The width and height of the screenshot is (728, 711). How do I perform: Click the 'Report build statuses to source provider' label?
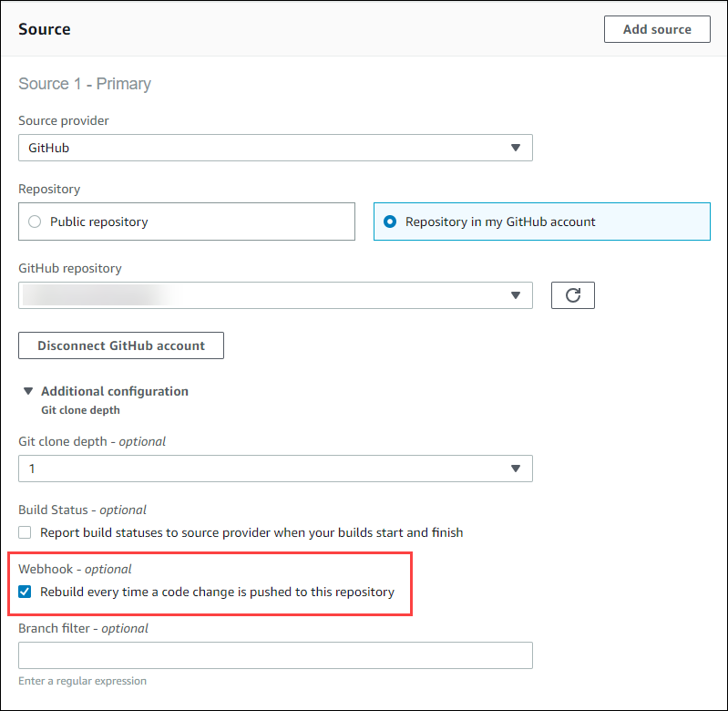tap(251, 532)
